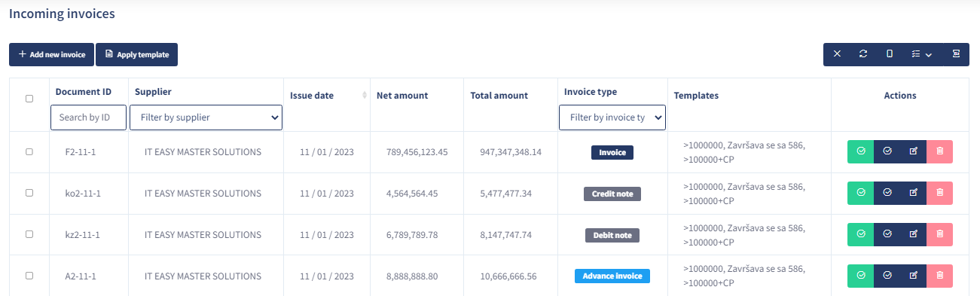
Task: Click green approve icon for ko2-11-1
Action: pyautogui.click(x=860, y=193)
